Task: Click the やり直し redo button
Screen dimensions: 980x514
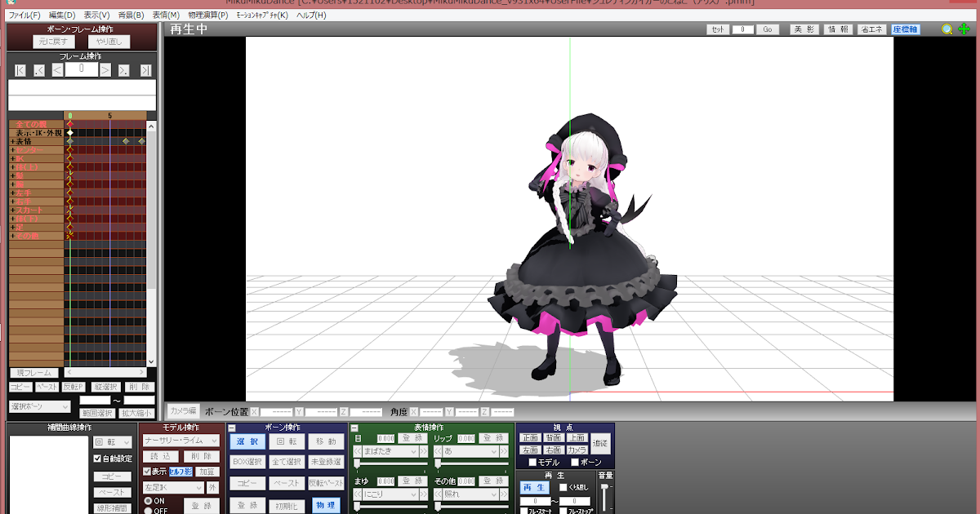Action: tap(109, 41)
